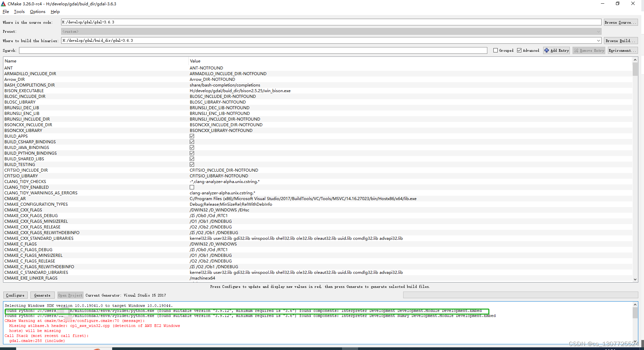
Task: Select the BSONCXX_LIBRARY entry
Action: (23, 131)
